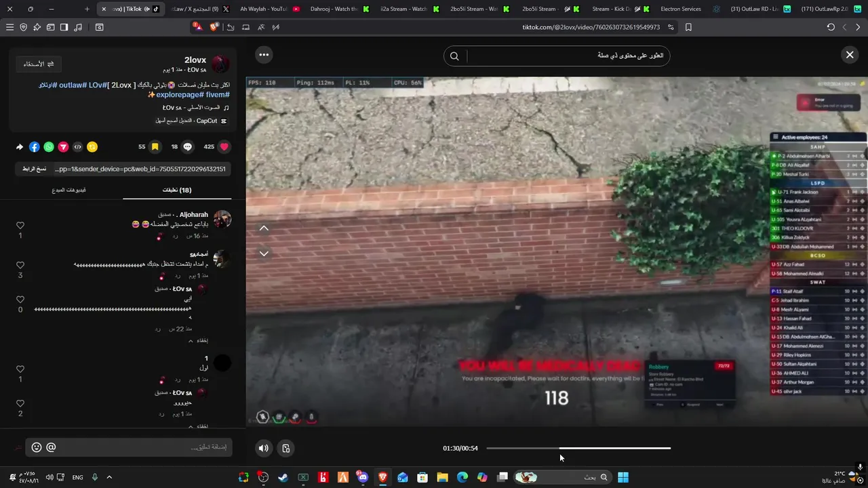Open a new browser tab with plus
This screenshot has width=868, height=488.
(x=87, y=9)
